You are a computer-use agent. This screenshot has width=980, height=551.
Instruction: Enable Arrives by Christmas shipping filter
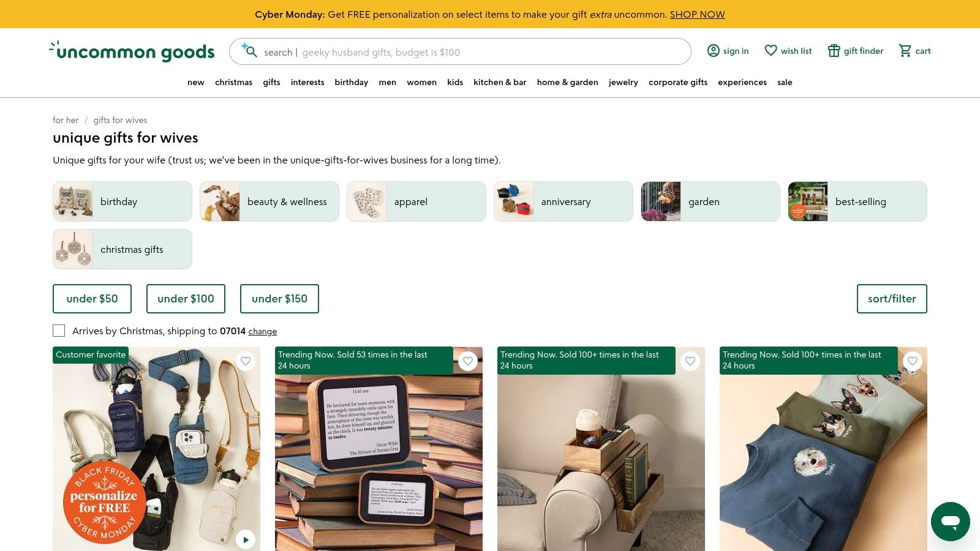pos(59,331)
